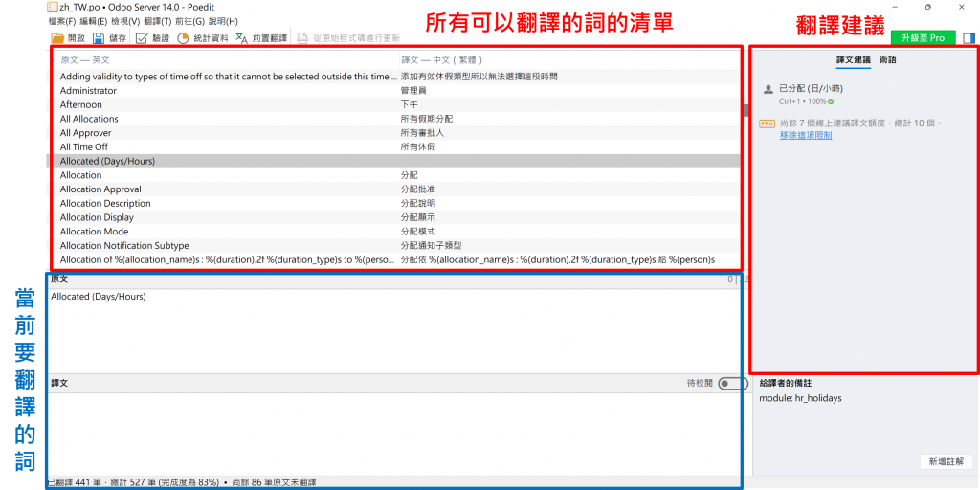Open the 說明(H) menu
The width and height of the screenshot is (980, 490).
click(223, 21)
